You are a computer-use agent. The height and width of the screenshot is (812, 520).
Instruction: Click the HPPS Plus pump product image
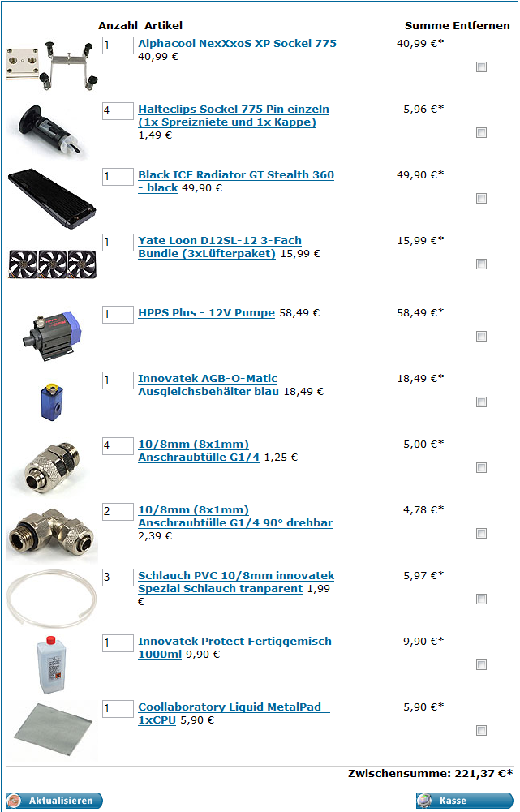[52, 336]
